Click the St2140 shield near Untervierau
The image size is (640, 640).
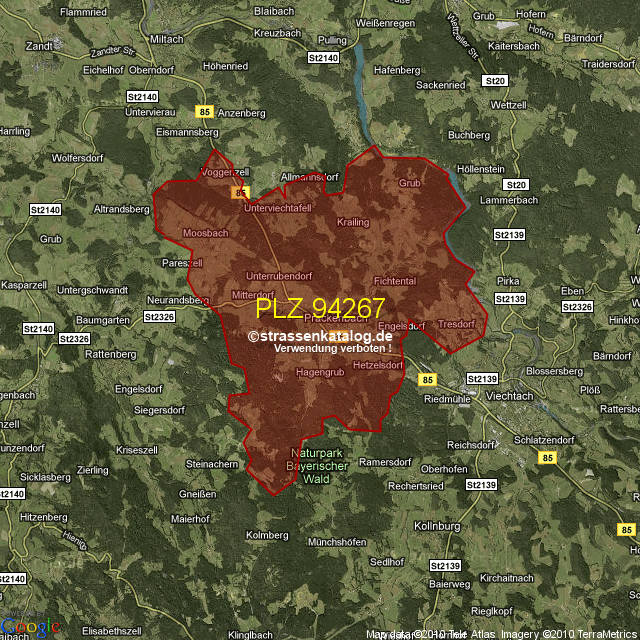click(144, 96)
